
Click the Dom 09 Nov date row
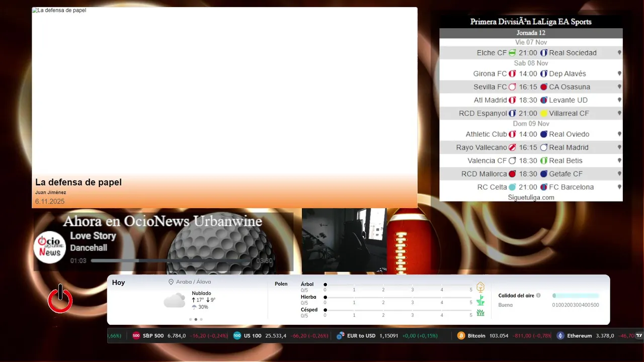[x=531, y=124]
